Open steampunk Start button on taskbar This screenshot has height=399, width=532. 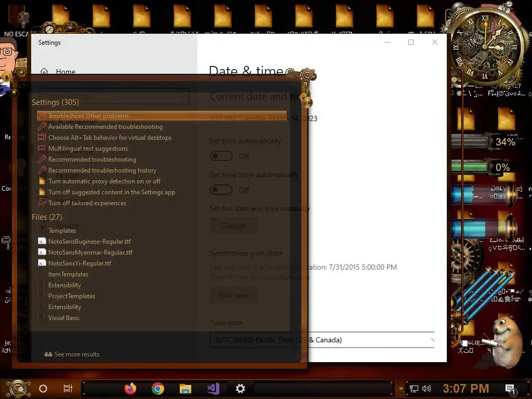pos(18,389)
